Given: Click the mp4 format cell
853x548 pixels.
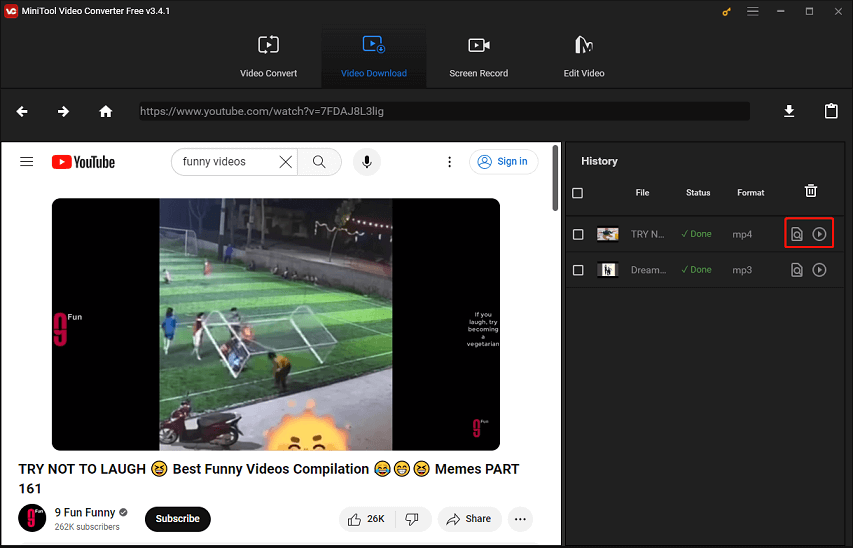Looking at the screenshot, I should pos(742,235).
